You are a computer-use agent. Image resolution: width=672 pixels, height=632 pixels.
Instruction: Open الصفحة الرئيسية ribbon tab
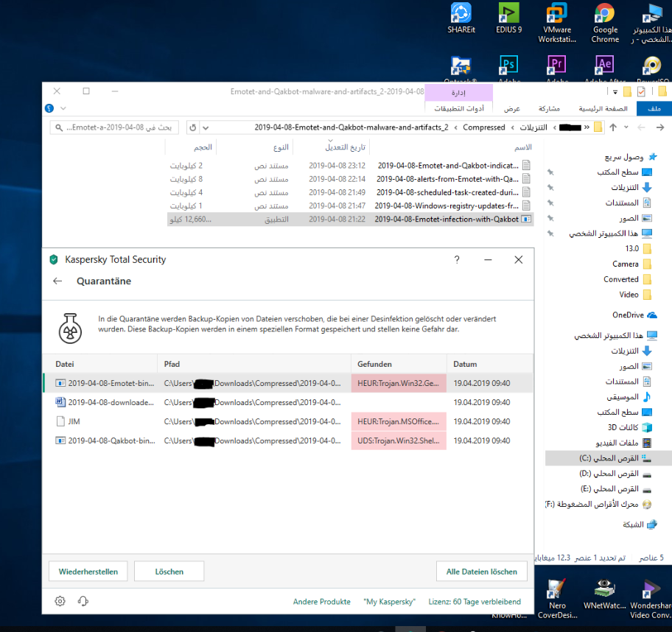(x=603, y=109)
